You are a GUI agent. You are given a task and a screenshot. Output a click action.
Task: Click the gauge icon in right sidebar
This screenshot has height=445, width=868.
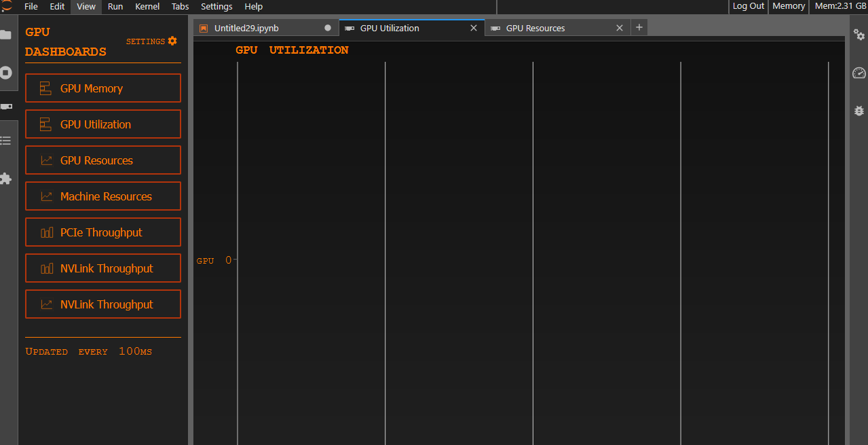(858, 73)
